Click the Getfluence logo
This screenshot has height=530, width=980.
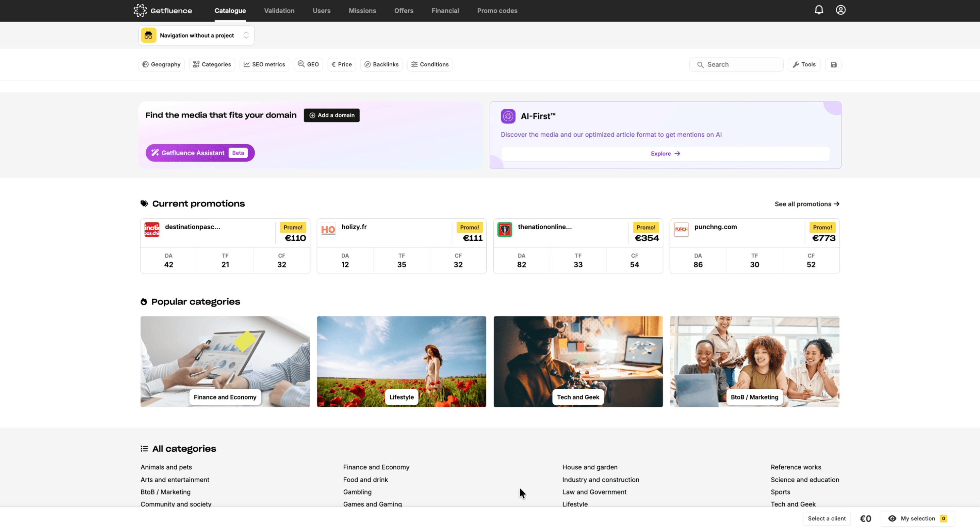tap(163, 11)
